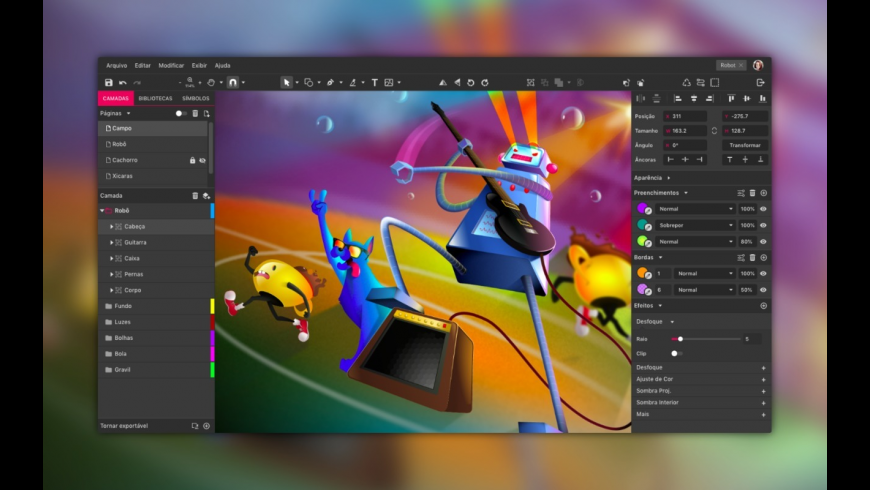Viewport: 870px width, 490px height.
Task: Open the Exibir menu
Action: click(199, 65)
